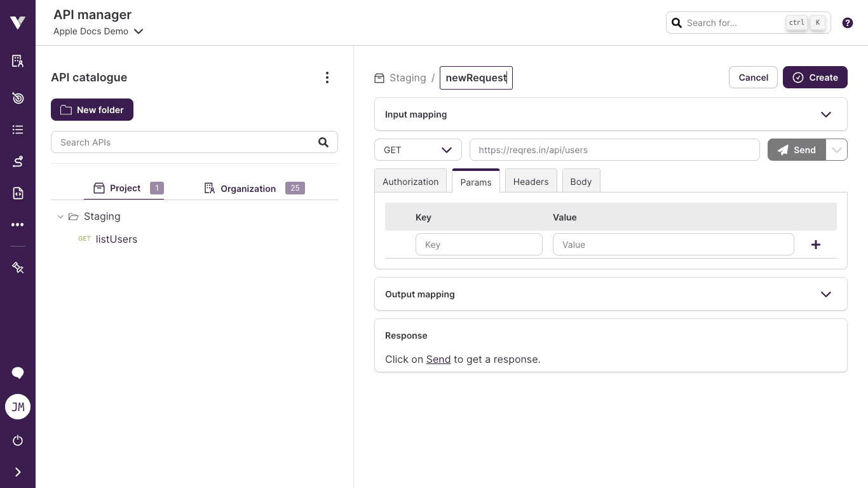Viewport: 868px width, 488px height.
Task: Switch to the Headers tab
Action: tap(531, 181)
